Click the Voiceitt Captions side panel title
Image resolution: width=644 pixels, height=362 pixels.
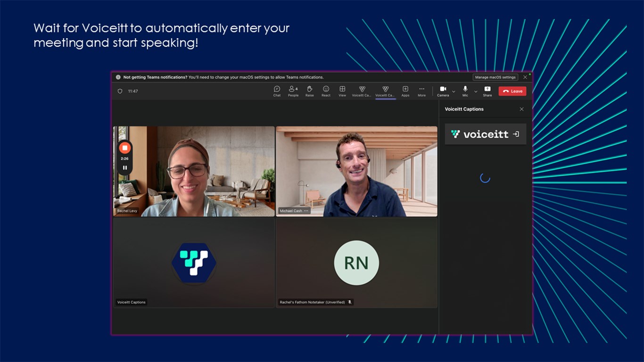(x=464, y=109)
